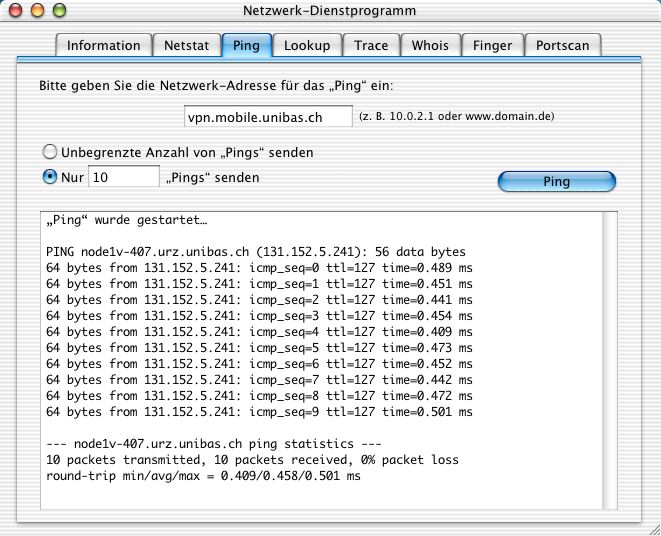The image size is (661, 536).
Task: Select the unlimited pings radio button
Action: [x=49, y=152]
